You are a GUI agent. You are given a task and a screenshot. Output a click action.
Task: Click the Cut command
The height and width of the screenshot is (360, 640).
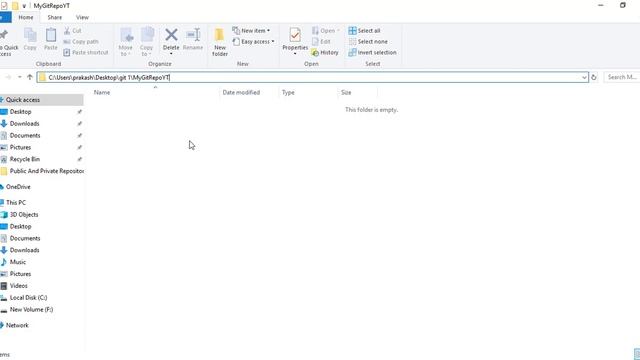pos(73,31)
